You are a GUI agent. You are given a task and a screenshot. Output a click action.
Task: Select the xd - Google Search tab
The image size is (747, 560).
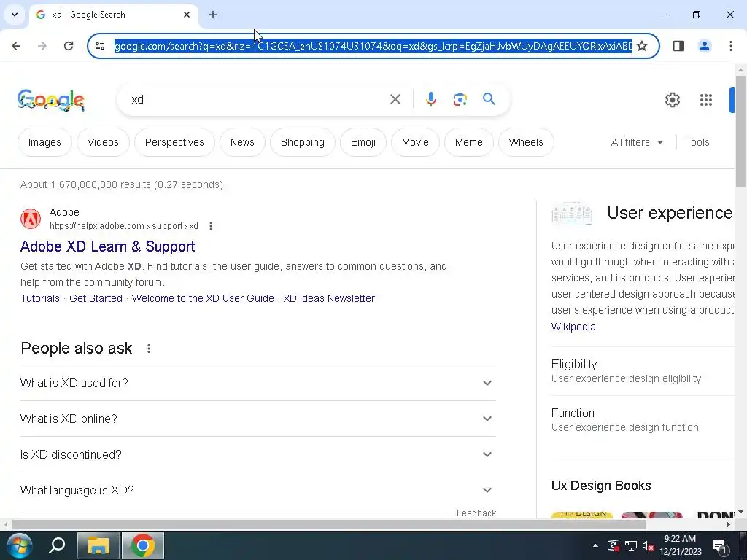pos(113,15)
